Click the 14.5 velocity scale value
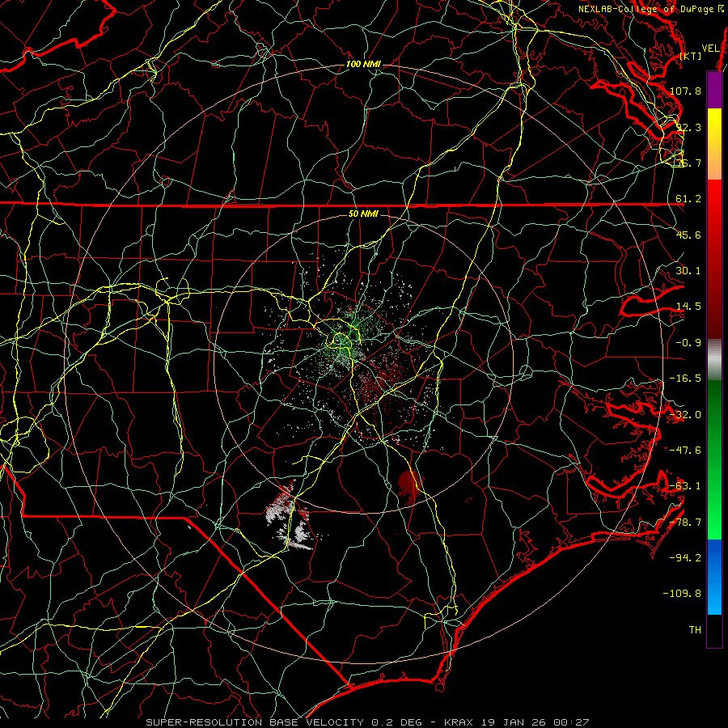Screen dimensions: 728x728 pyautogui.click(x=688, y=307)
